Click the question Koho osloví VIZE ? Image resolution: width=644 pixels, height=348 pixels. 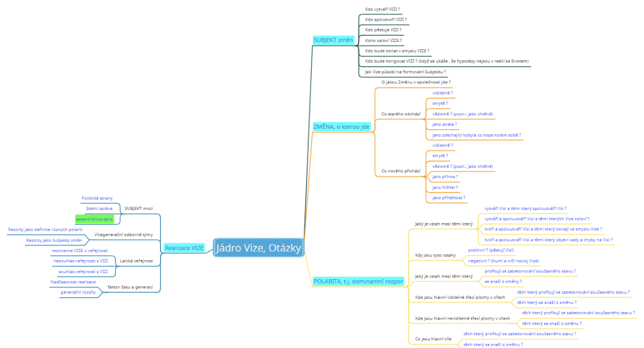point(383,40)
